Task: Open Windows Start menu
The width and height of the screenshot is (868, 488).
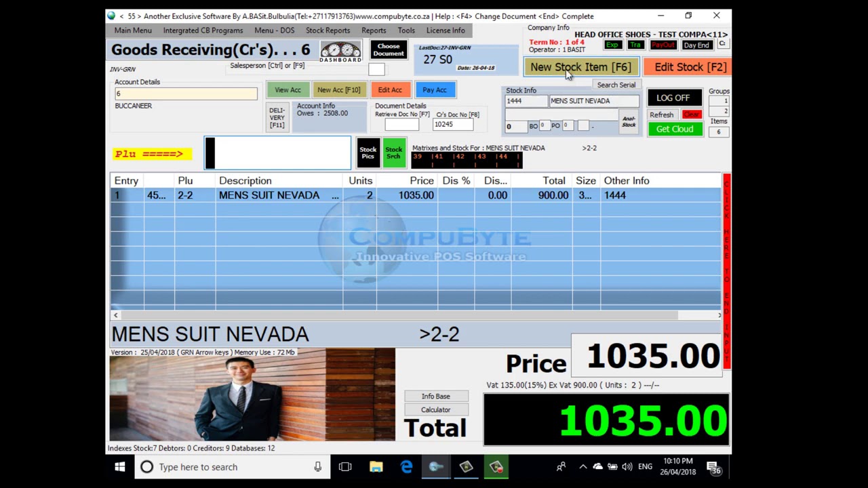Action: point(120,467)
